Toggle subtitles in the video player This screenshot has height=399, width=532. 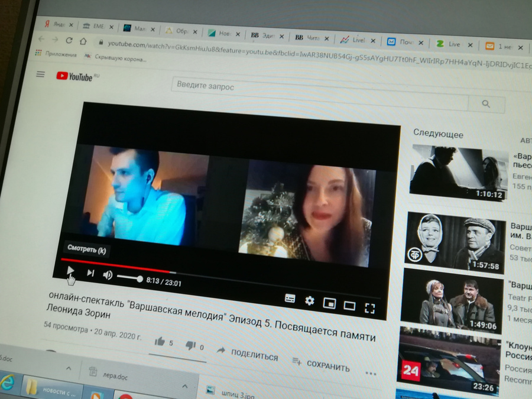click(x=290, y=299)
